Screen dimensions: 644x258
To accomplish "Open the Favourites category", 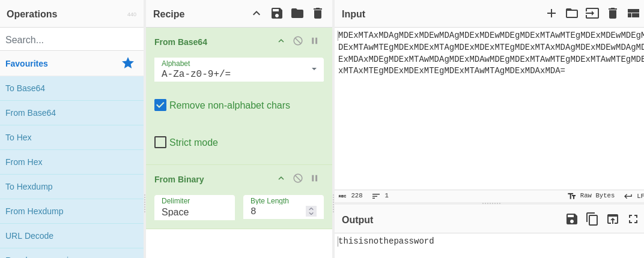I will pyautogui.click(x=26, y=64).
